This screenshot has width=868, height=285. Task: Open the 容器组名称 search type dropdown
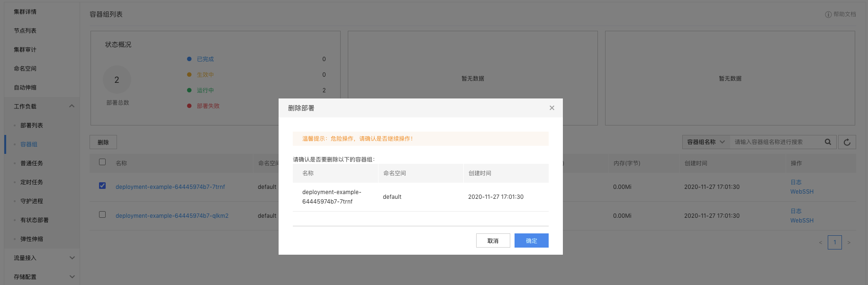point(706,142)
